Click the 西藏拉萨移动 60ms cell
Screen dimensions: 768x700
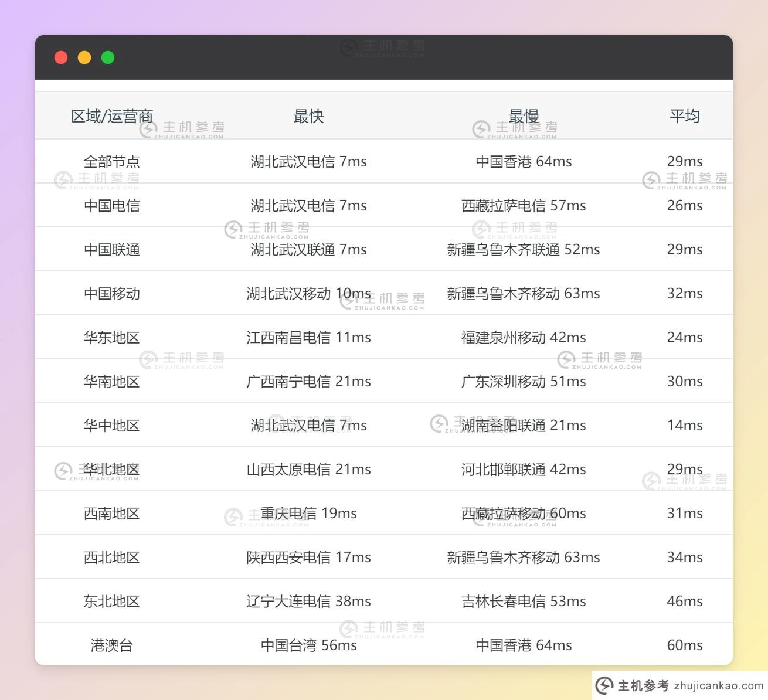(524, 513)
